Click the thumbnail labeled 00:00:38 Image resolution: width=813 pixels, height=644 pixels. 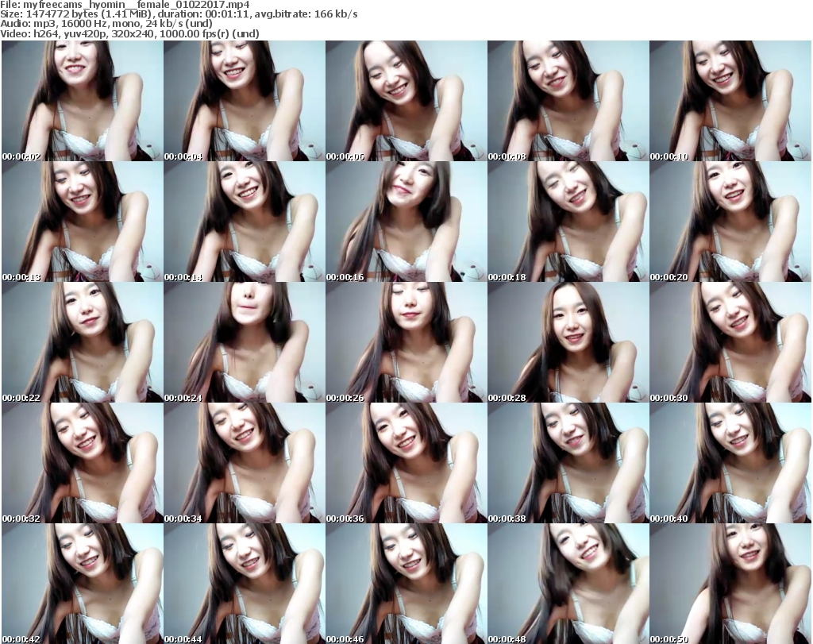[568, 463]
